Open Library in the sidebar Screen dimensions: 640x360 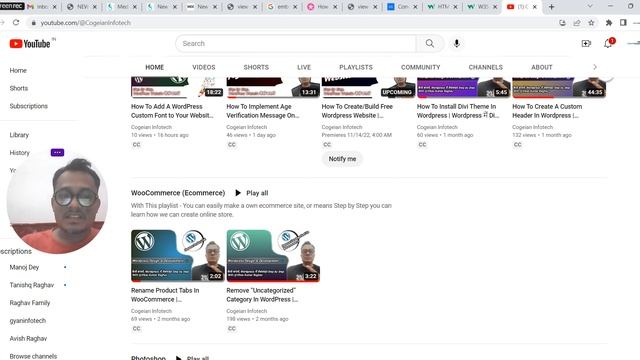pos(19,135)
